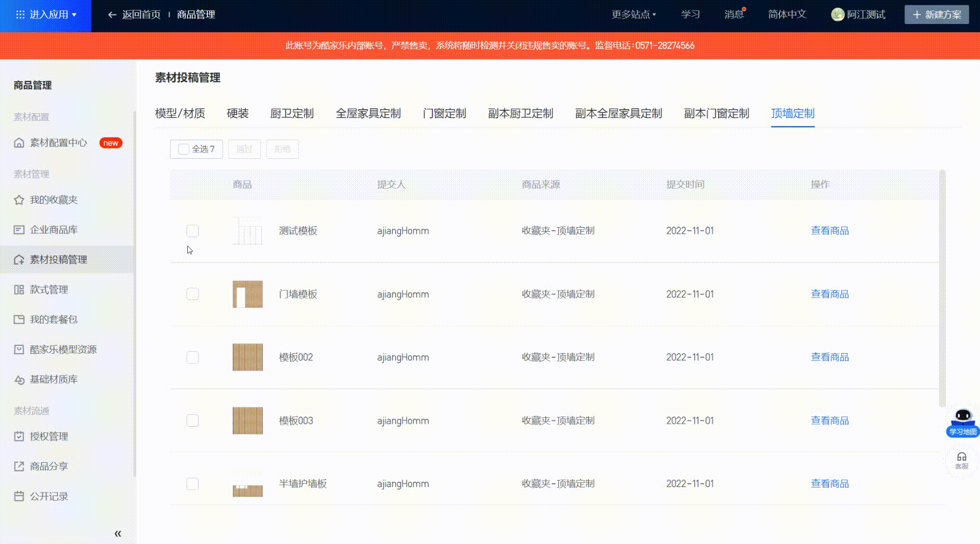Screen dimensions: 980x544
Task: Tick the checkbox beside 模板003
Action: coord(192,421)
